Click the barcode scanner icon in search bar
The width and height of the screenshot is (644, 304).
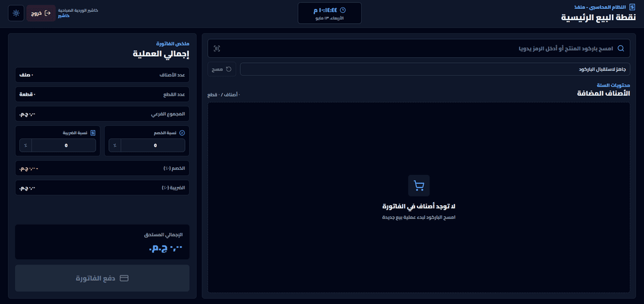217,48
